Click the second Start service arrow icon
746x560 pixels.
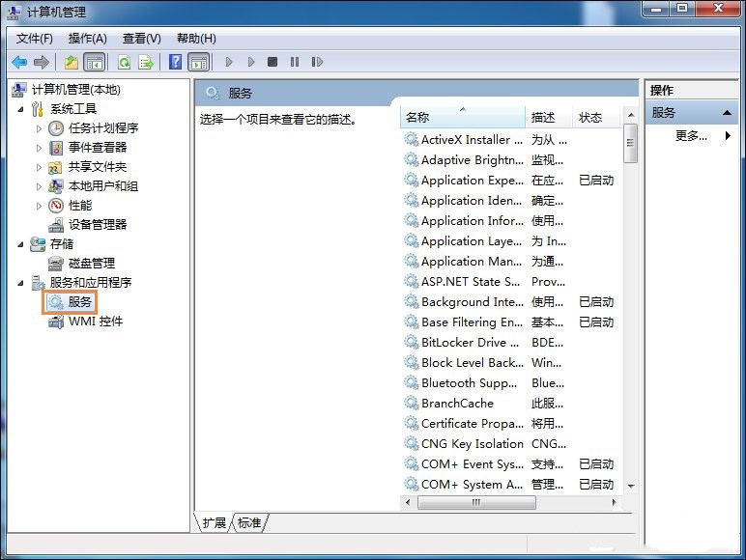tap(251, 62)
